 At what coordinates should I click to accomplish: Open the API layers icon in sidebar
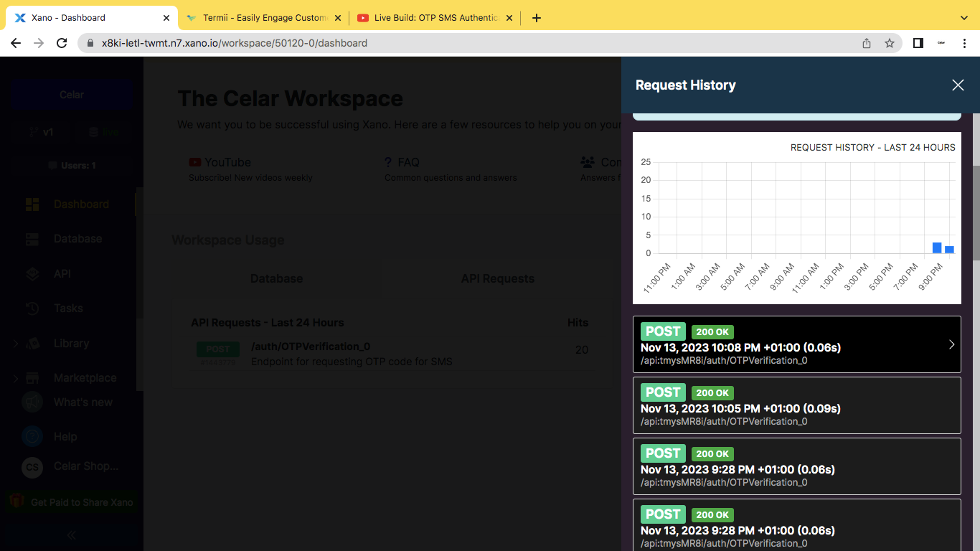click(x=32, y=274)
